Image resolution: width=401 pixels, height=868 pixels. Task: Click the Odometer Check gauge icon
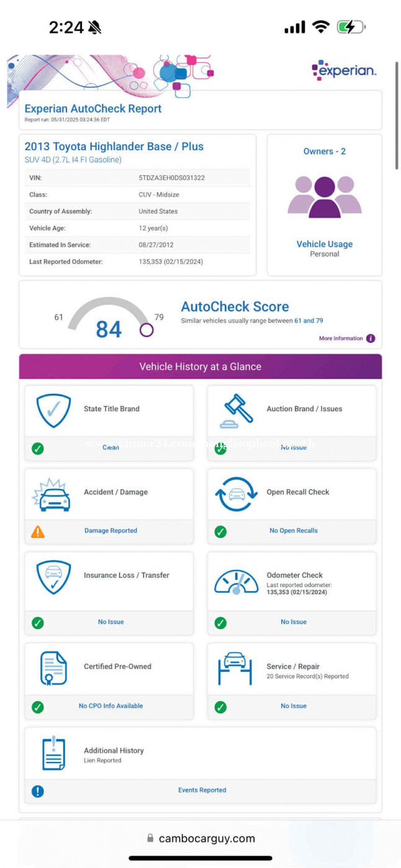click(237, 582)
